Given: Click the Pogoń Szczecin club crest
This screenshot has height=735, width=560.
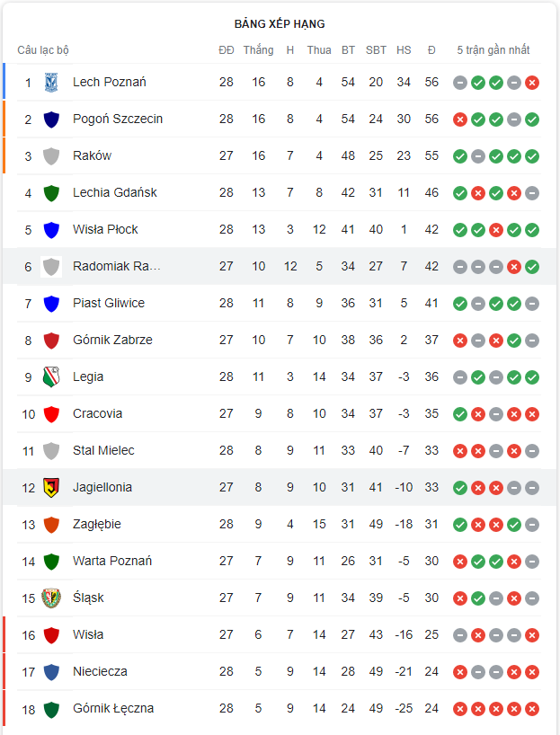Looking at the screenshot, I should pyautogui.click(x=53, y=118).
